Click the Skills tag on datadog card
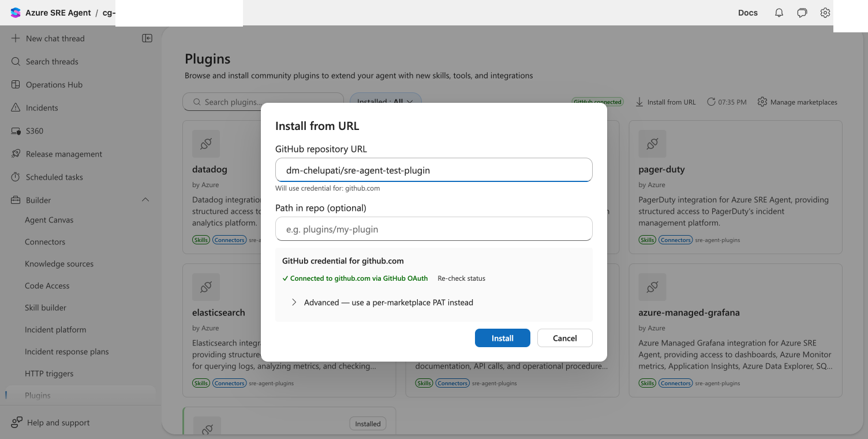The height and width of the screenshot is (439, 868). click(201, 240)
